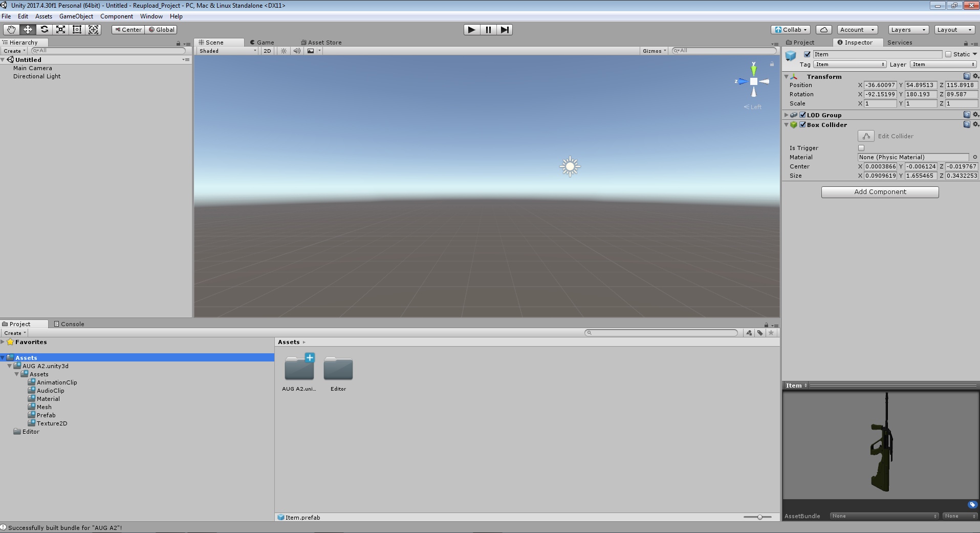Open Gizmos dropdown
This screenshot has width=980, height=533.
[x=655, y=51]
